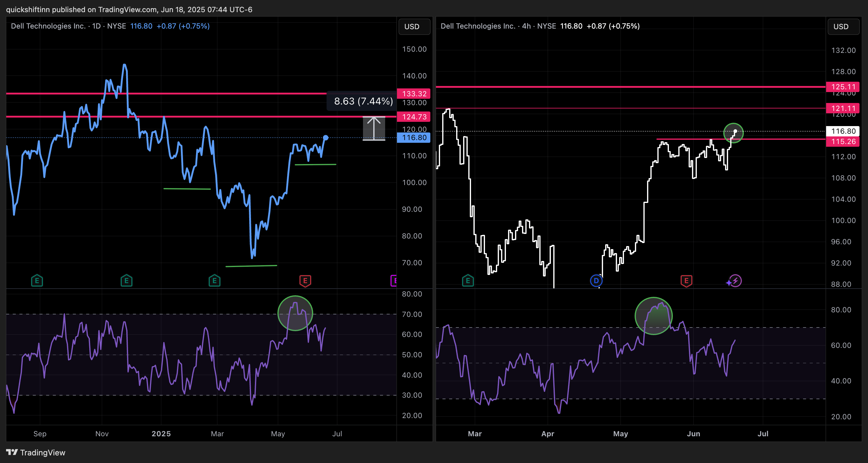Click the 70.00 RSI level on daily indicator scale
This screenshot has height=463, width=868.
412,314
